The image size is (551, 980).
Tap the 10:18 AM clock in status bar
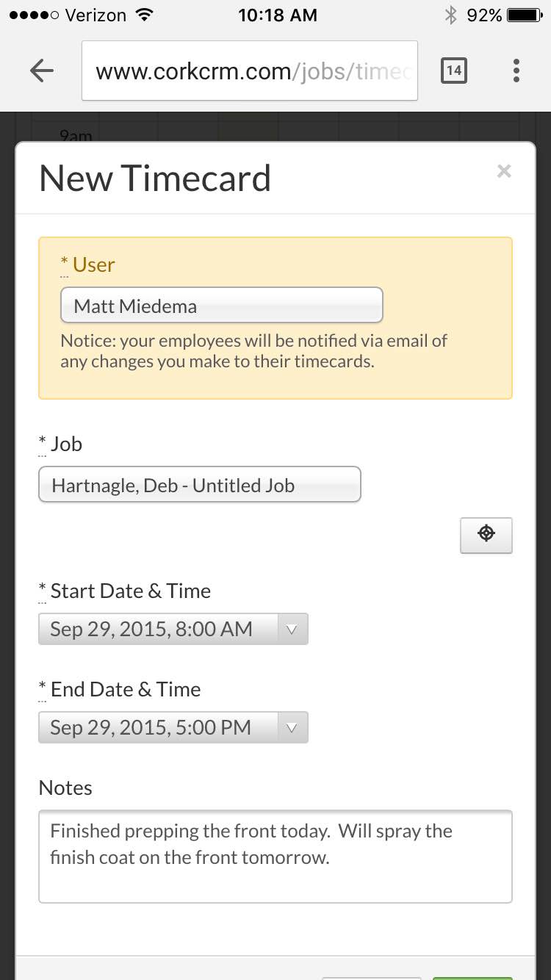pos(278,15)
